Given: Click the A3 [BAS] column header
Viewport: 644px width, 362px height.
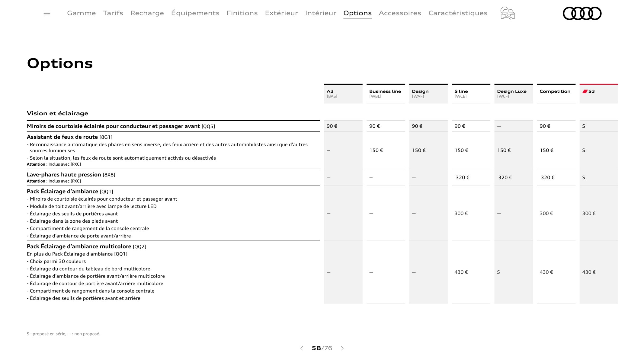Looking at the screenshot, I should pyautogui.click(x=343, y=94).
